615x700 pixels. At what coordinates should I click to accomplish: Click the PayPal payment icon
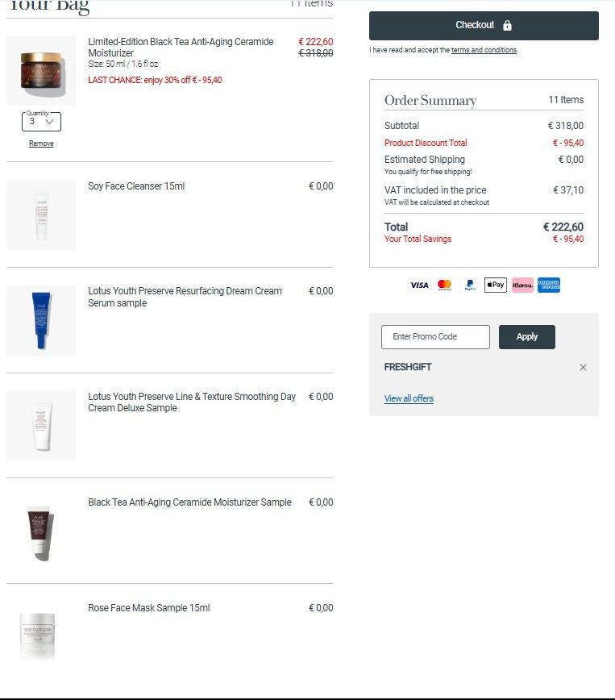click(x=470, y=285)
